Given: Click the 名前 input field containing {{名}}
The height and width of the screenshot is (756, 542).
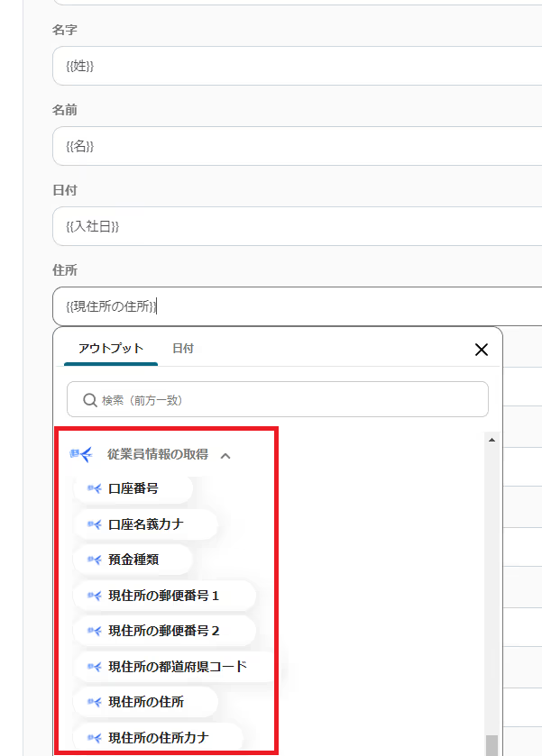Looking at the screenshot, I should point(298,146).
